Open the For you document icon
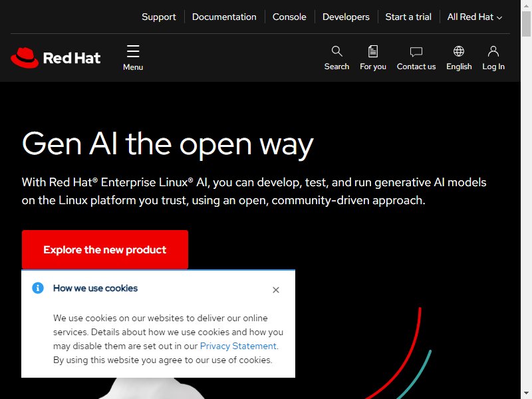The height and width of the screenshot is (399, 532). 373,51
